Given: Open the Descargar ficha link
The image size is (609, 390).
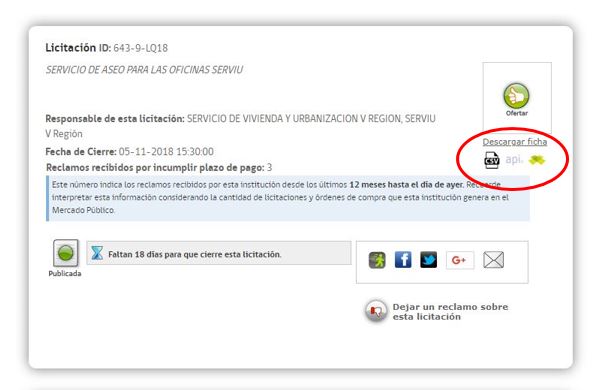Looking at the screenshot, I should (515, 142).
